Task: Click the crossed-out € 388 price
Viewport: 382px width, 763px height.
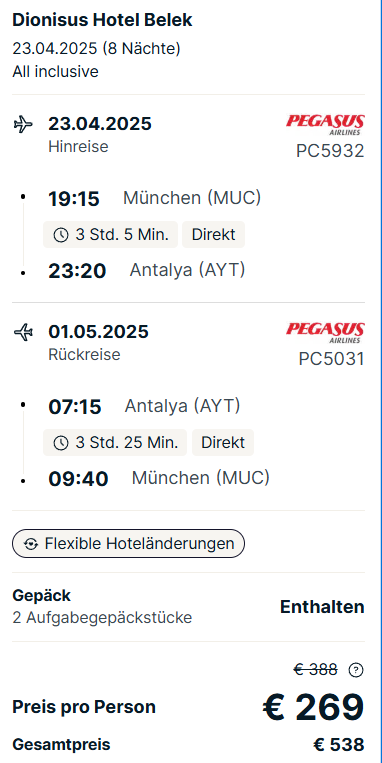Action: click(x=315, y=670)
